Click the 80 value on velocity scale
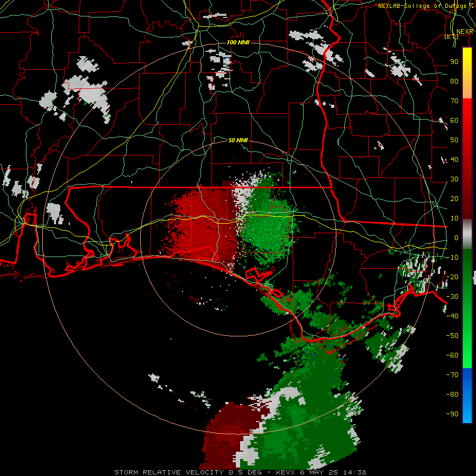This screenshot has height=476, width=476. (454, 81)
